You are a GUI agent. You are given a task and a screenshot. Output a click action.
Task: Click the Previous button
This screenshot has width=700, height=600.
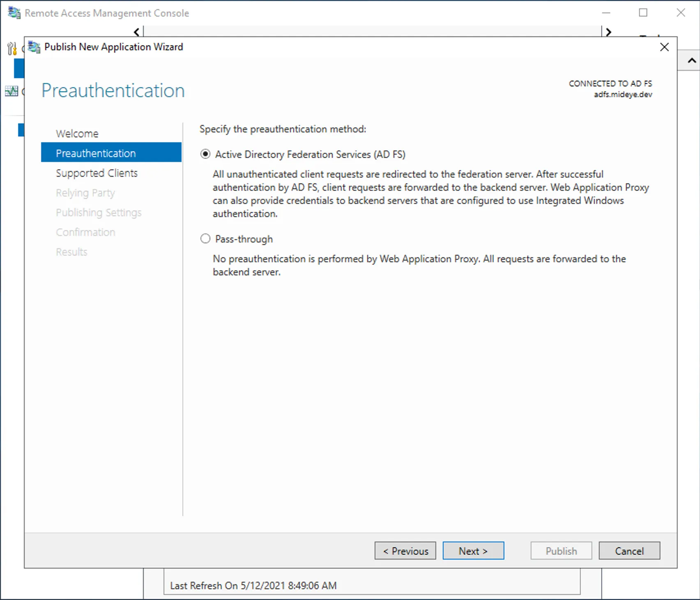click(x=405, y=551)
